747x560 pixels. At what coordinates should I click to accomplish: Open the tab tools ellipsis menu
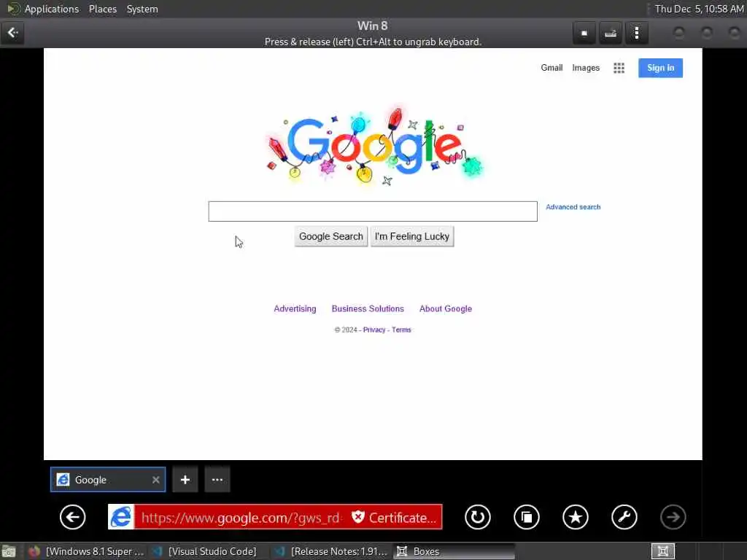(217, 480)
